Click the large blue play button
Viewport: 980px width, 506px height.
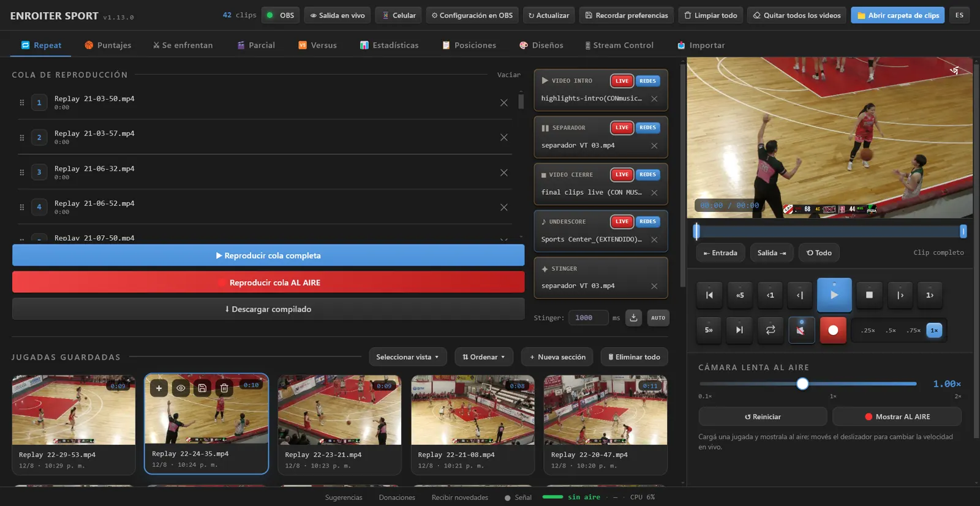click(x=834, y=295)
